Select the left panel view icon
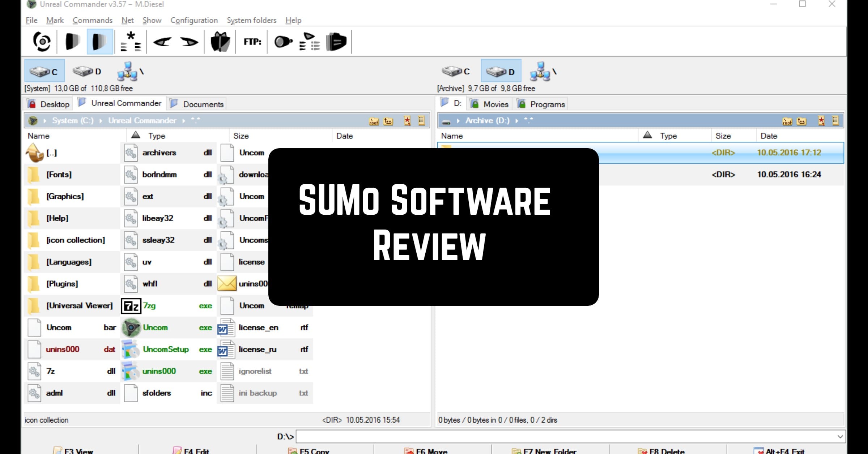Viewport: 868px width, 454px height. click(72, 41)
